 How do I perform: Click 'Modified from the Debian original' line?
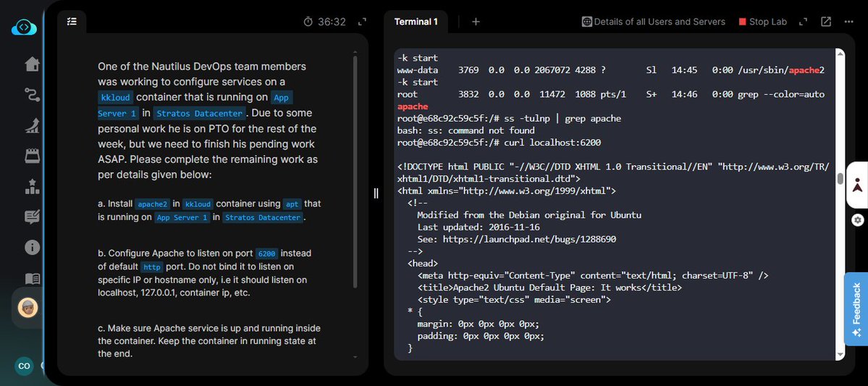click(x=528, y=215)
